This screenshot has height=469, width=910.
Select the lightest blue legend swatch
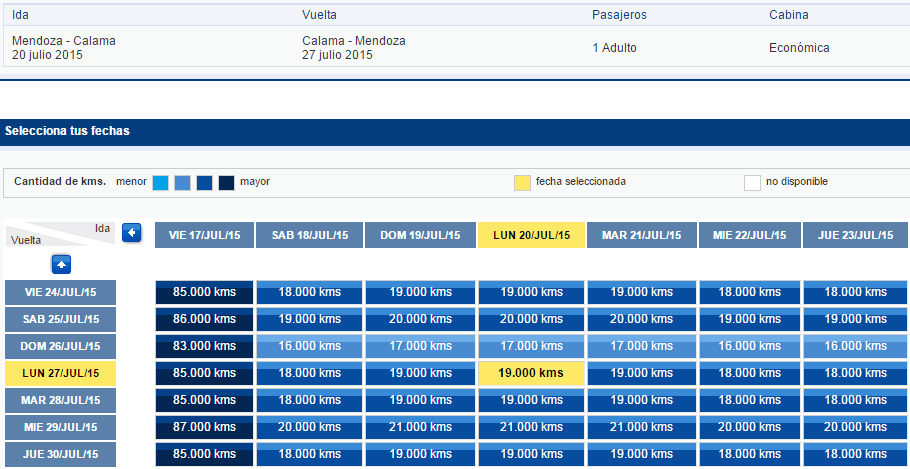tap(160, 183)
